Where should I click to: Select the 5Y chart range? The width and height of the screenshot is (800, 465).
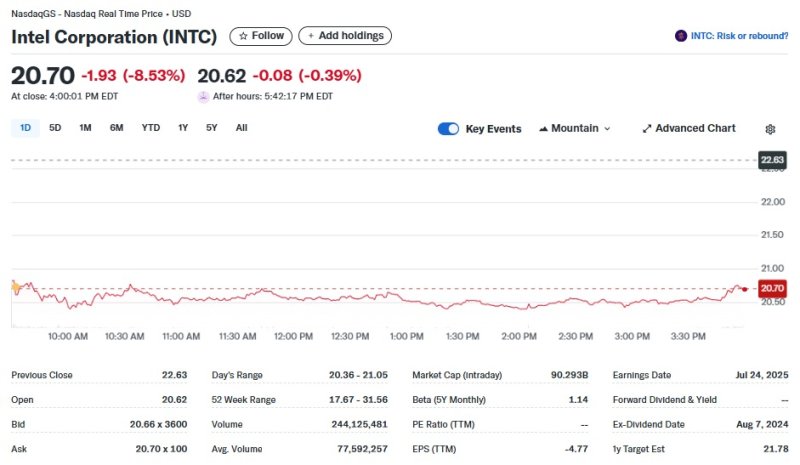point(211,128)
